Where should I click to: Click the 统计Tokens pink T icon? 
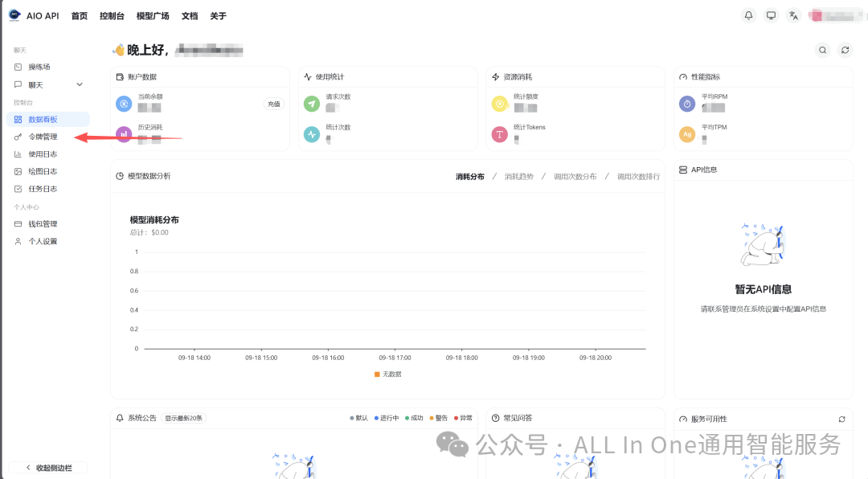click(499, 134)
